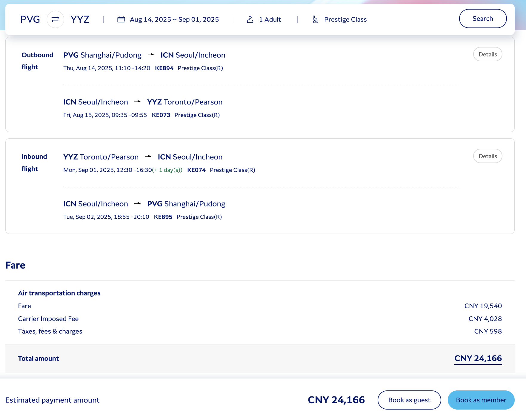Click Book as guest

click(409, 400)
